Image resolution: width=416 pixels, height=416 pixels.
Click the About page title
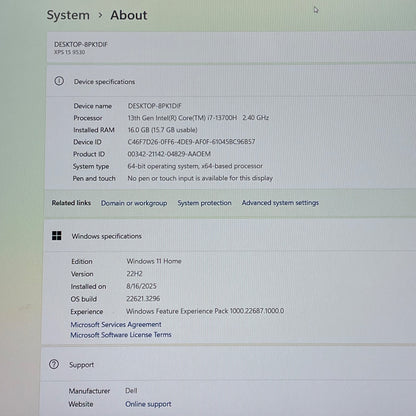(x=129, y=15)
